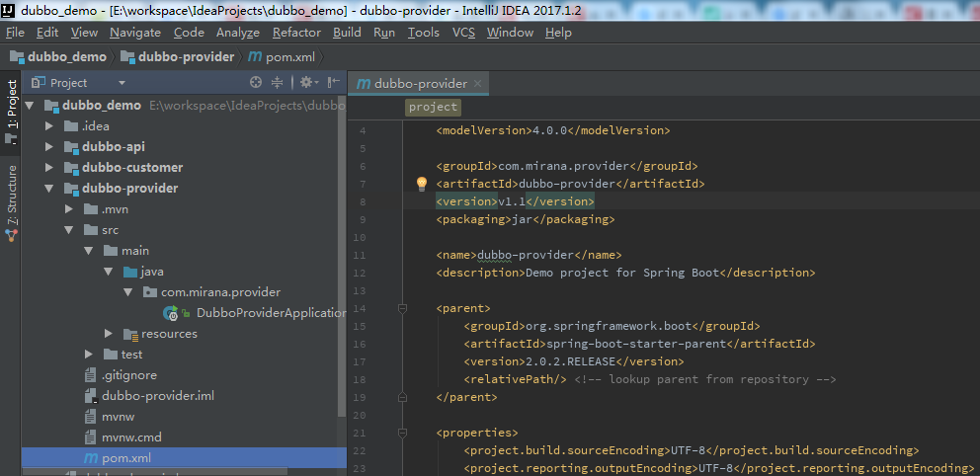
Task: Click the scroll-from-source target icon in Project panel
Action: [x=255, y=82]
